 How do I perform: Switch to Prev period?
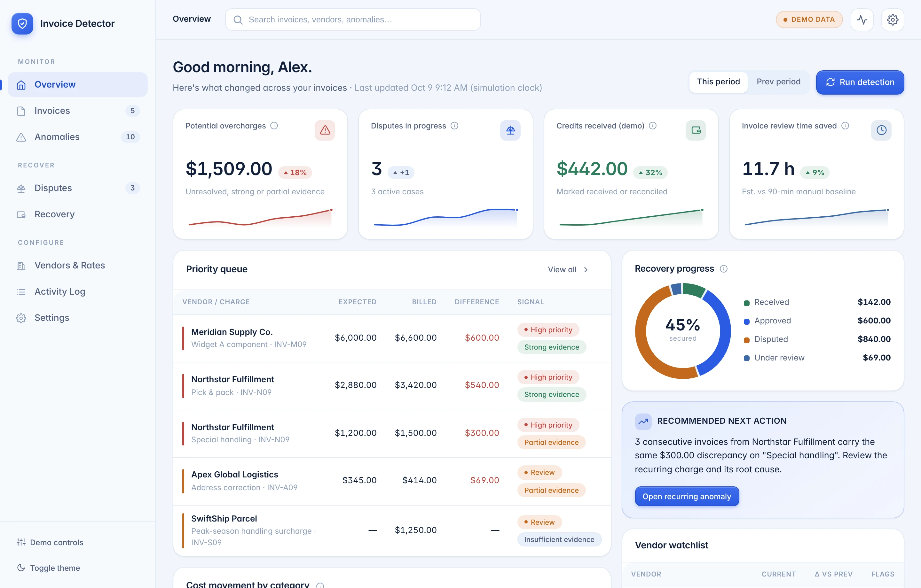click(778, 82)
